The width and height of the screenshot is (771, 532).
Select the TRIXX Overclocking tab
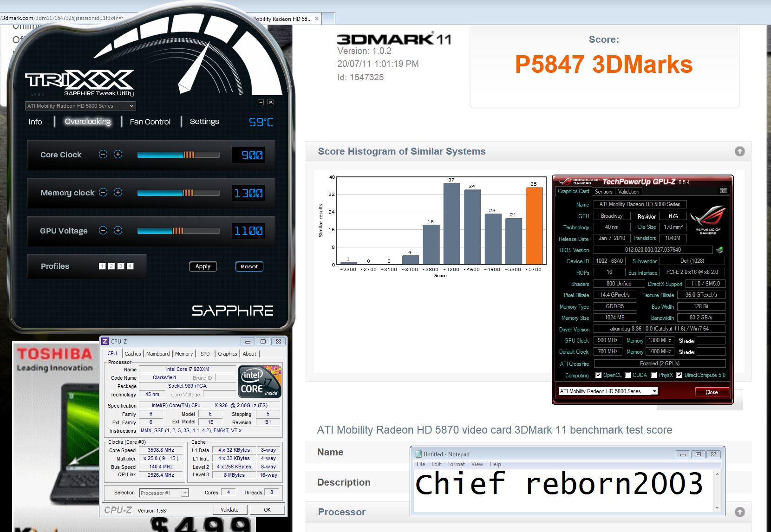pos(88,122)
